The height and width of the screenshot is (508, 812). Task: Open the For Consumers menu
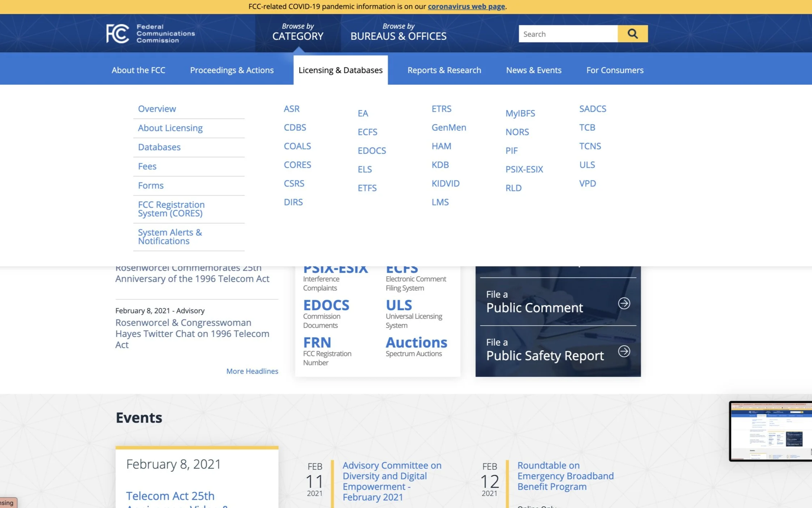point(615,70)
